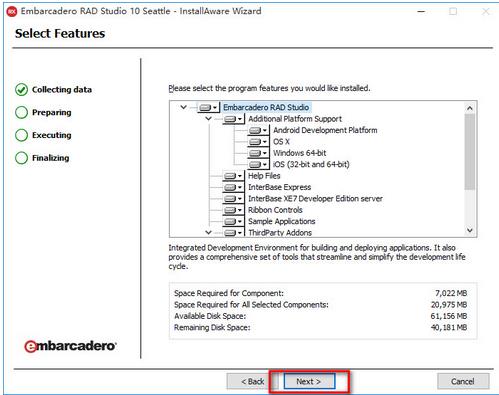
Task: Click the Next > button
Action: pos(309,381)
